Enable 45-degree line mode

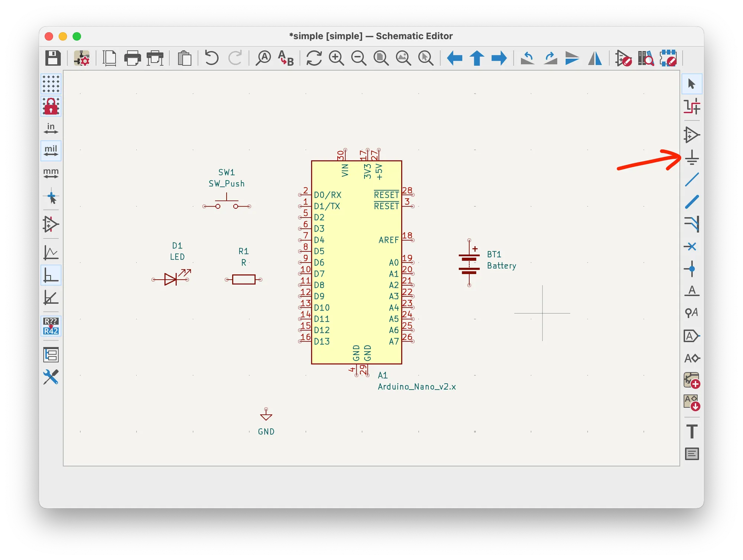tap(51, 298)
